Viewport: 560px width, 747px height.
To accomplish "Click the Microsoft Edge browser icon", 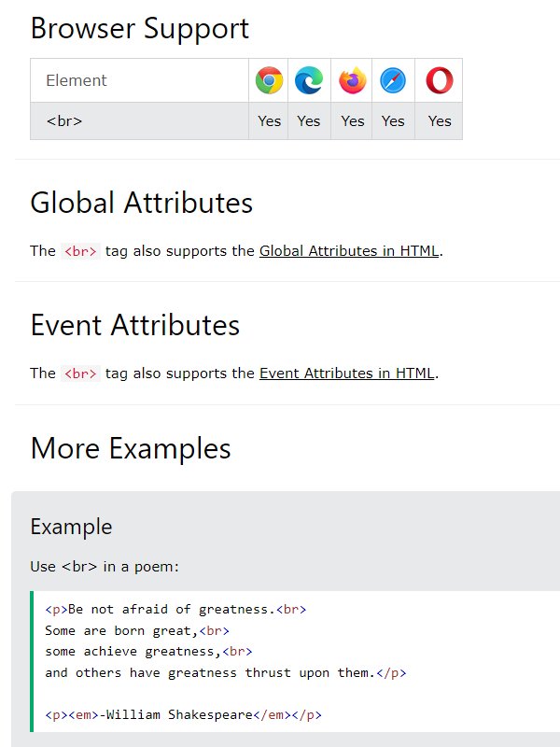I will (x=309, y=80).
